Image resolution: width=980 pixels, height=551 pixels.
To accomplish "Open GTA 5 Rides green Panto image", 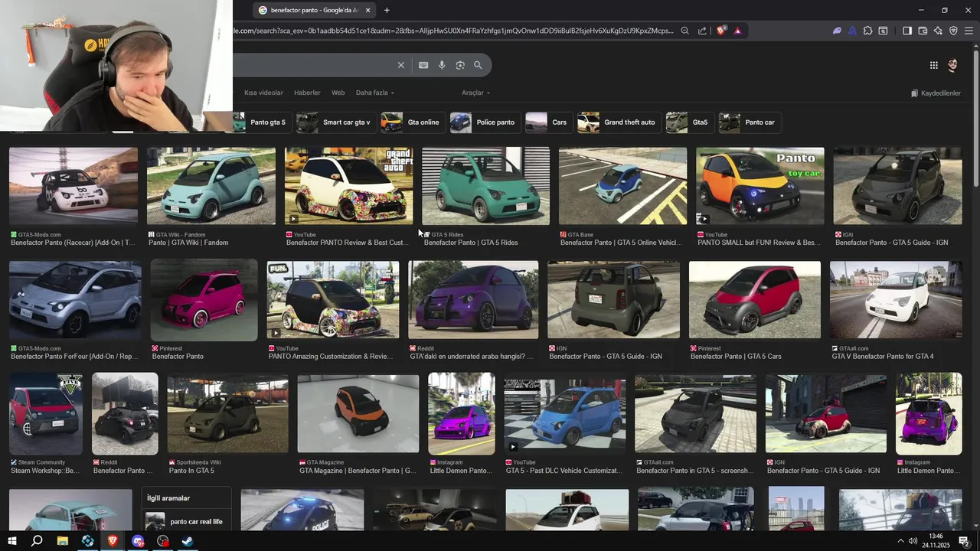I will click(485, 186).
